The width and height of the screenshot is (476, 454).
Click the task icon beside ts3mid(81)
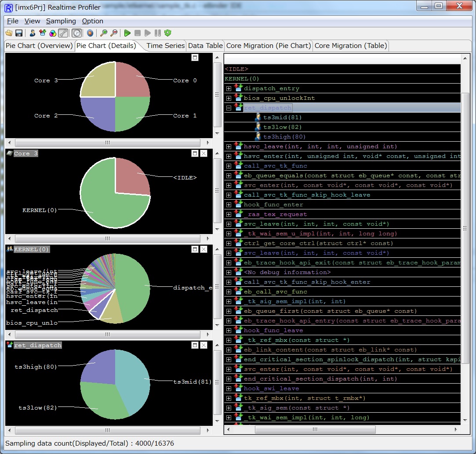coord(258,117)
